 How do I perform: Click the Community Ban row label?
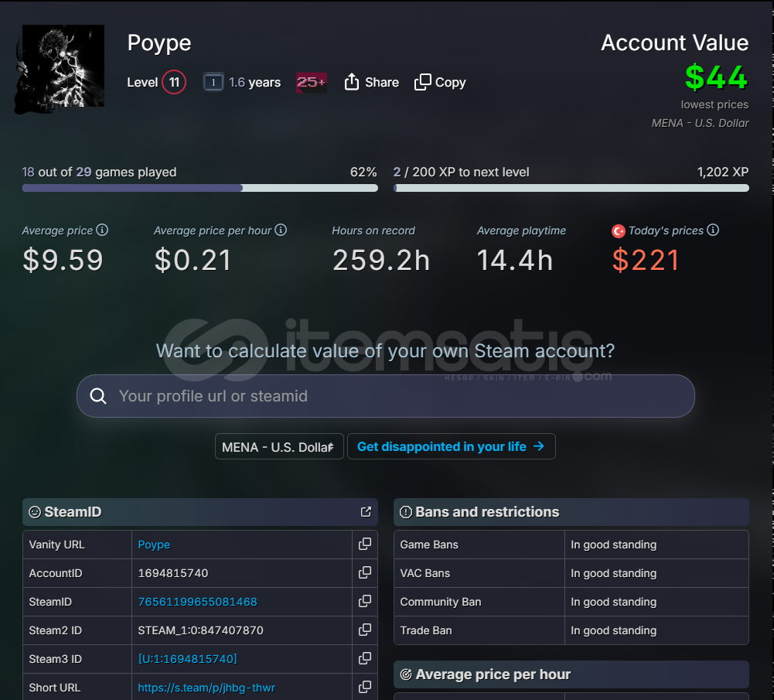pos(440,602)
